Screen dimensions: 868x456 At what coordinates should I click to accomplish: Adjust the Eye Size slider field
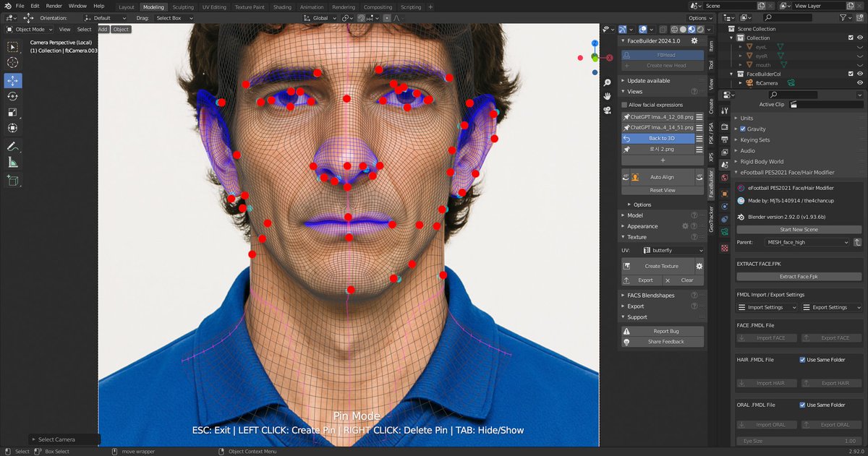pos(799,441)
